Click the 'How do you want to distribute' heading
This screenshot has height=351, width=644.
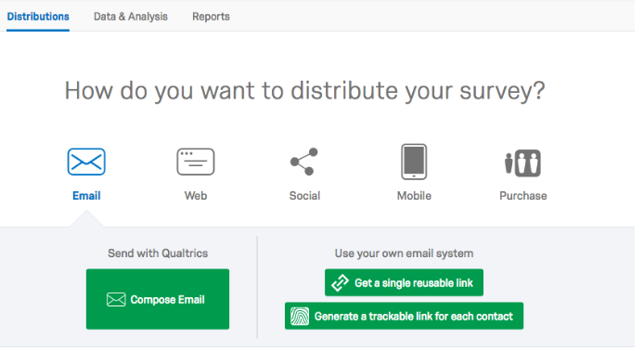pyautogui.click(x=304, y=91)
